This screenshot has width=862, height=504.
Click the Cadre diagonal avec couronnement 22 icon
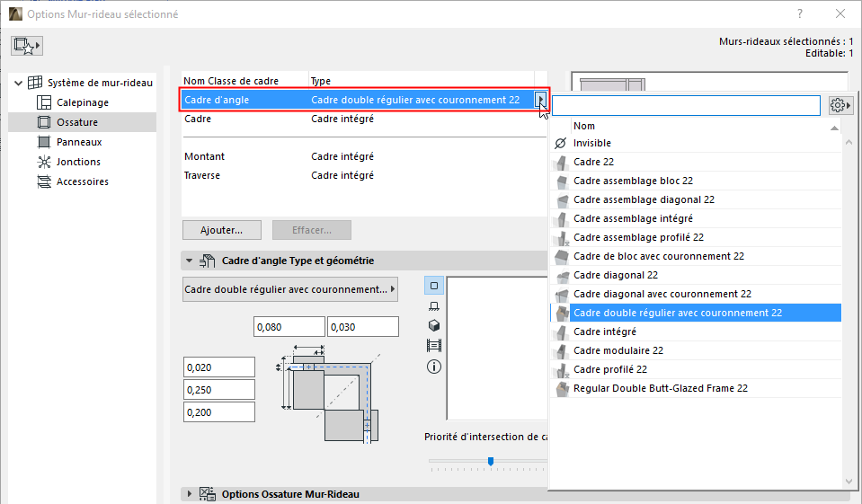(561, 294)
